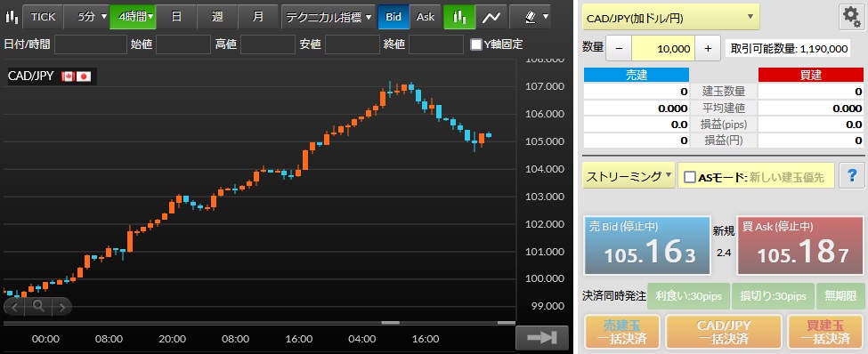This screenshot has height=354, width=868.
Task: Switch to the green candlestick chart type
Action: click(458, 17)
